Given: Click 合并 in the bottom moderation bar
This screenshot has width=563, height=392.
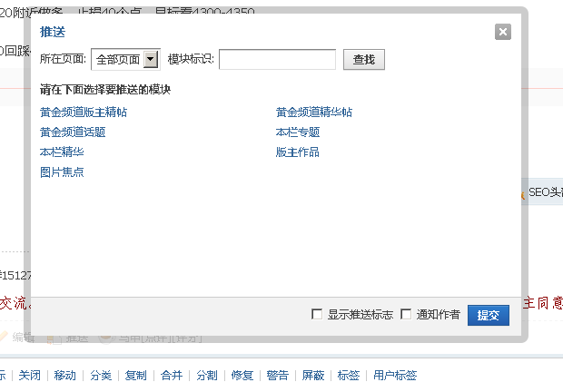Looking at the screenshot, I should pyautogui.click(x=172, y=376).
